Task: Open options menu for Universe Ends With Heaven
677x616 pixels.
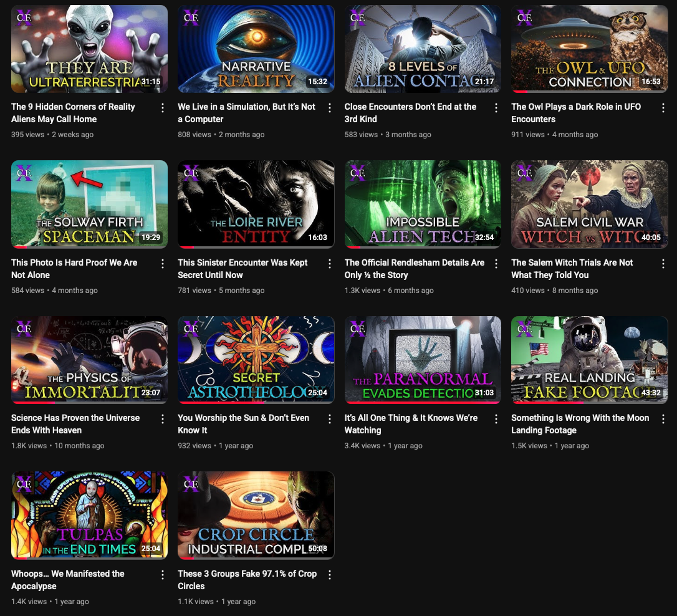Action: [162, 419]
